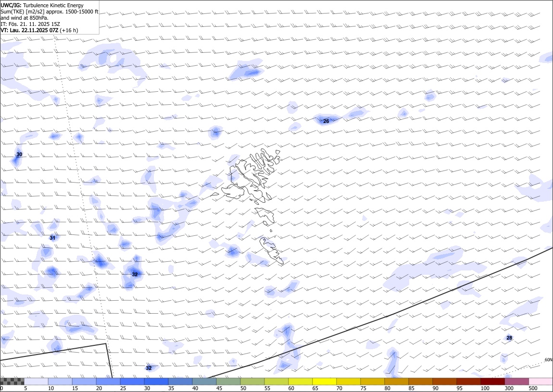553x392 pixels.
Task: Click the checkered 0–5 legend swatch
Action: tap(13, 381)
